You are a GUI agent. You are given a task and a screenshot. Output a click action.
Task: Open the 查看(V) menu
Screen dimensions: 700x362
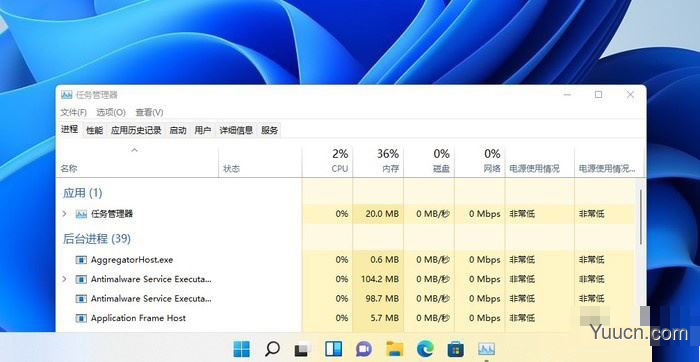click(x=150, y=112)
